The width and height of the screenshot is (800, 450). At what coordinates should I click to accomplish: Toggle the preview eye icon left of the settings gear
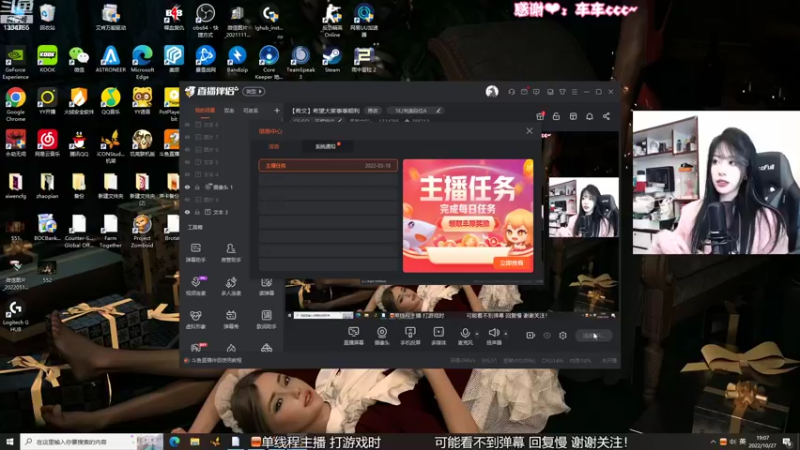coord(547,335)
